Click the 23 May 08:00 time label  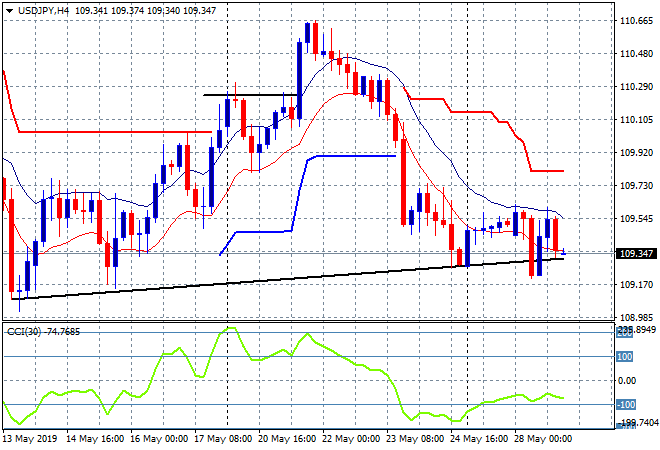point(415,439)
